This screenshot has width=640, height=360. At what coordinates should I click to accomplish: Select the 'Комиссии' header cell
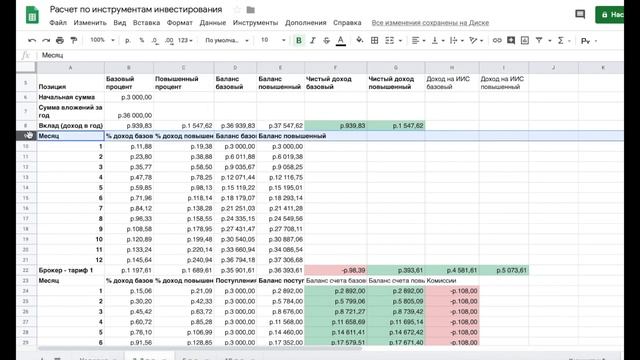tap(452, 281)
